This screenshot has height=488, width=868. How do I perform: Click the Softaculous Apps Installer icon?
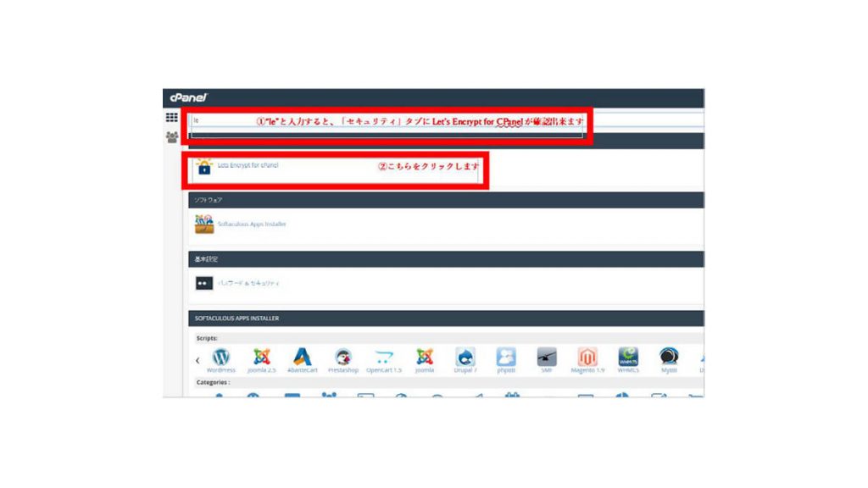click(203, 225)
